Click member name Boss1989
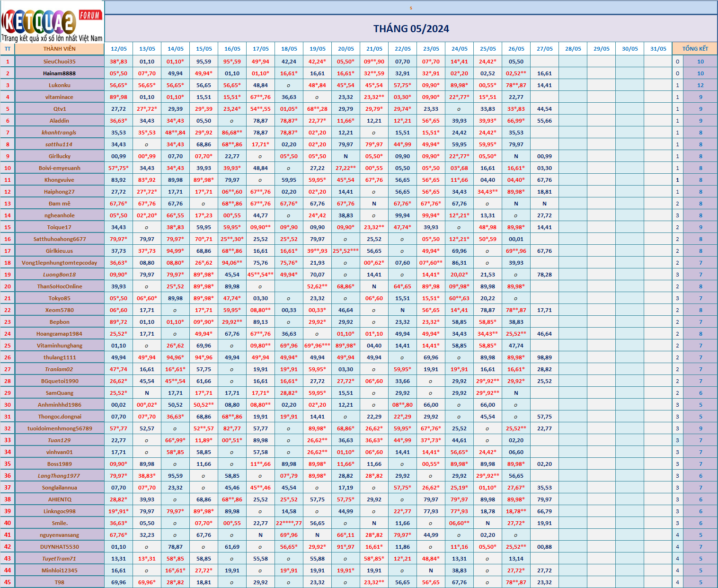 [60, 464]
